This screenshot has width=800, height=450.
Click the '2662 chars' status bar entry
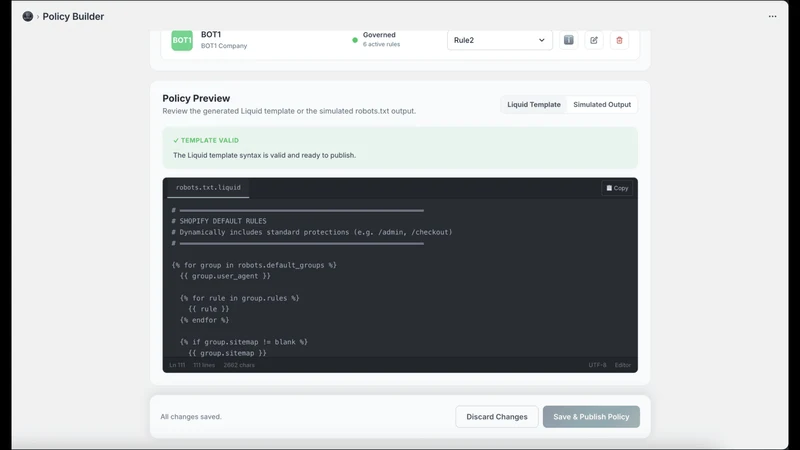point(239,365)
